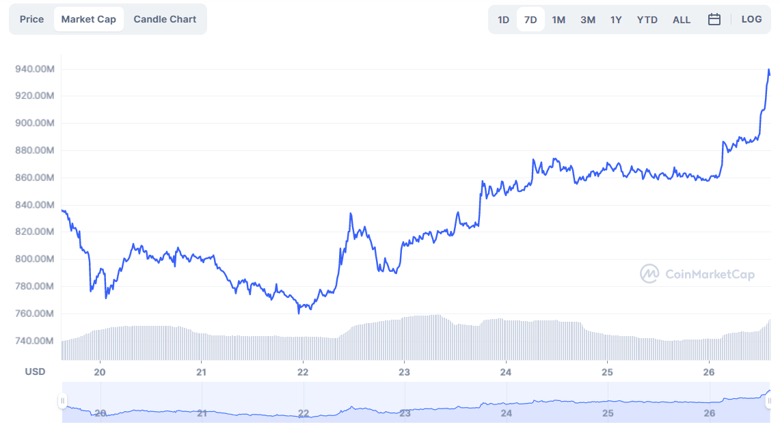Click the navigator mini chart at 23

click(404, 403)
